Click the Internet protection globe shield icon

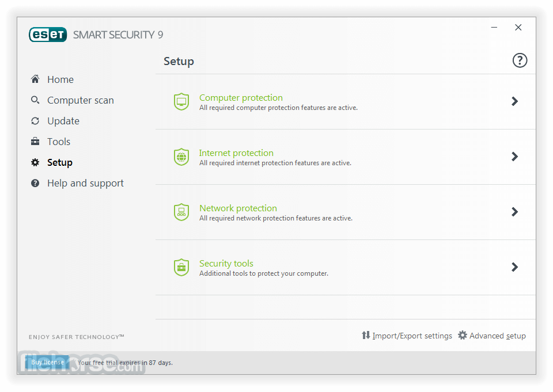(x=181, y=157)
